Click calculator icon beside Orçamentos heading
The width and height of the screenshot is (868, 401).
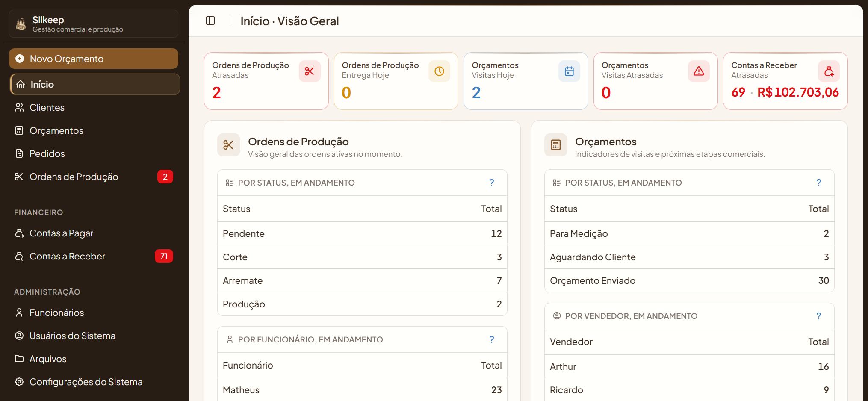coord(555,145)
